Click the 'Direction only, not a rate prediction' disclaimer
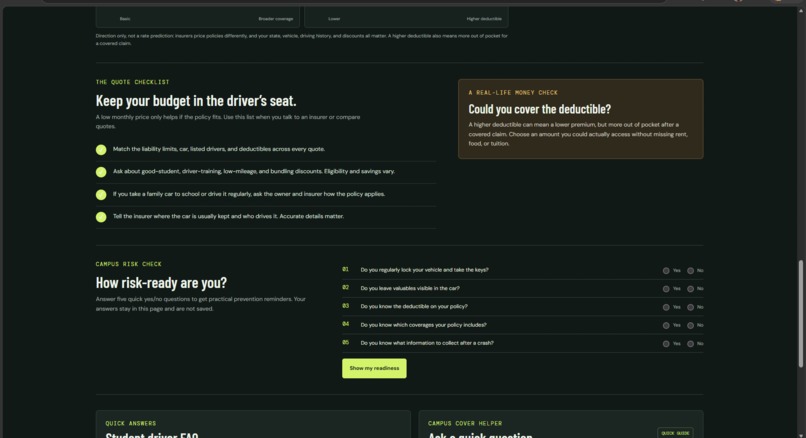The image size is (806, 438). tap(301, 40)
